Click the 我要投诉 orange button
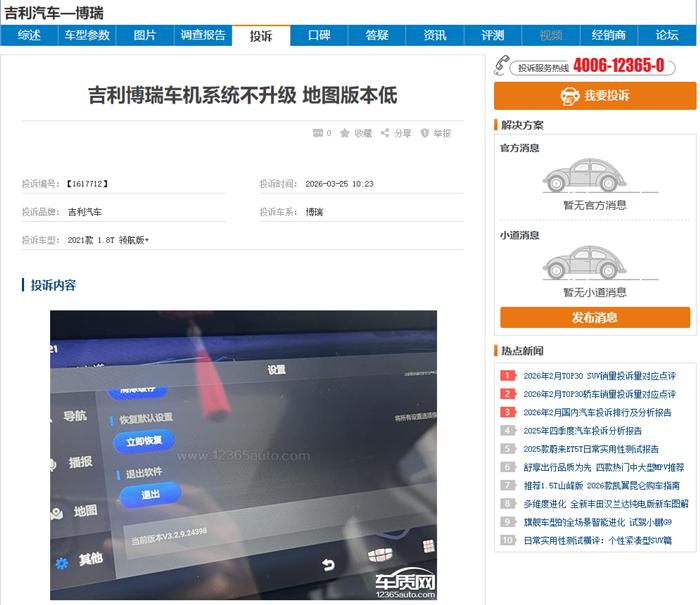This screenshot has height=605, width=700. (595, 96)
